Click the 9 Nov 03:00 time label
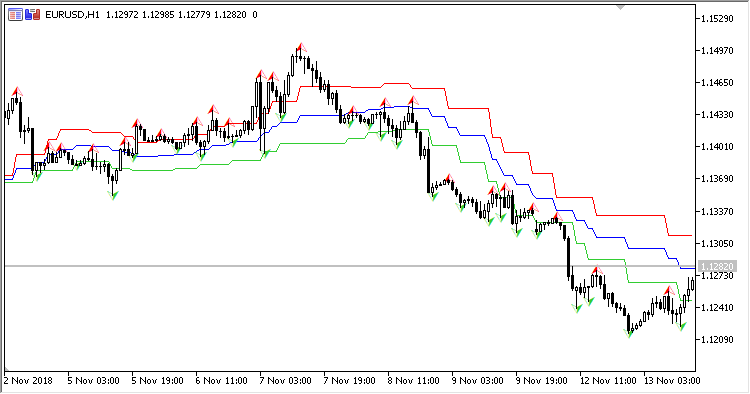Screen dimensions: 750x394 coord(478,381)
